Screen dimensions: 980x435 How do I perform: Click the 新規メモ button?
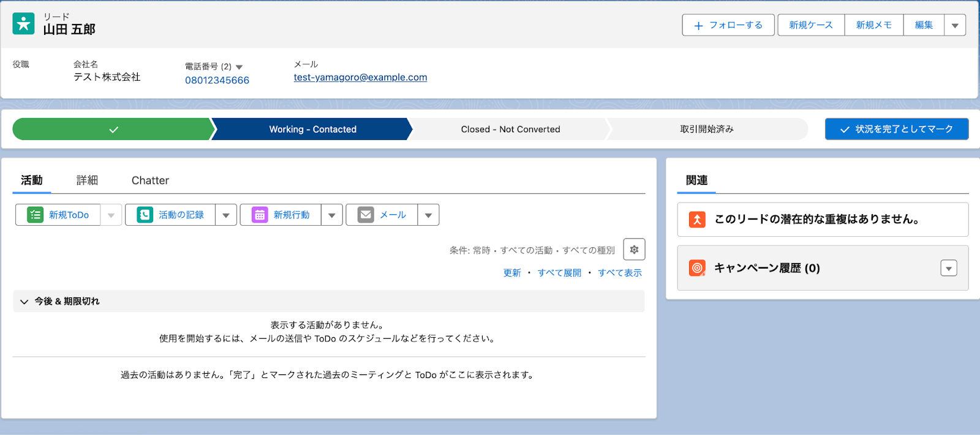(x=874, y=25)
